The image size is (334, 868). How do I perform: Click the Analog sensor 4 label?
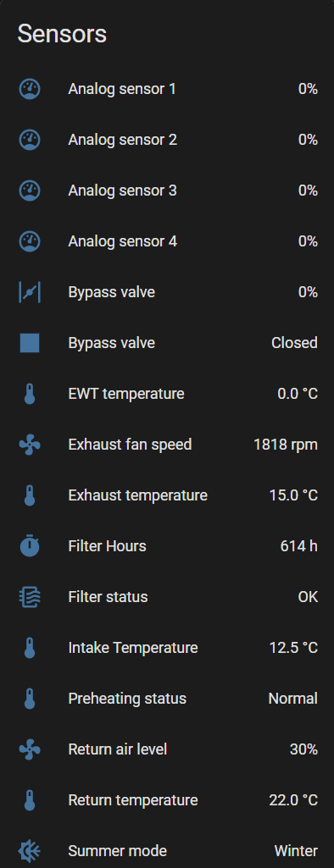[122, 241]
